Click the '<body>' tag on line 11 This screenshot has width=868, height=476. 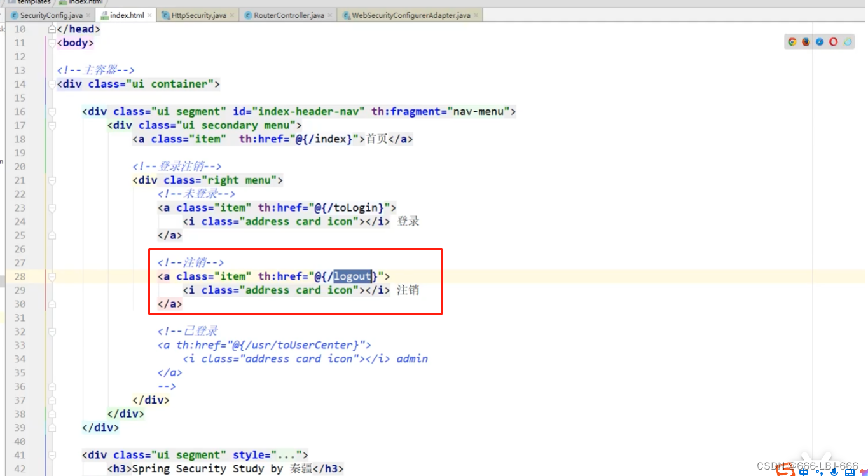pos(75,43)
